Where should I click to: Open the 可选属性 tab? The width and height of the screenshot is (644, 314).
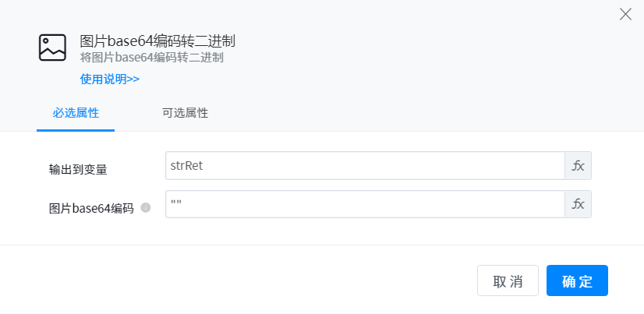(185, 112)
